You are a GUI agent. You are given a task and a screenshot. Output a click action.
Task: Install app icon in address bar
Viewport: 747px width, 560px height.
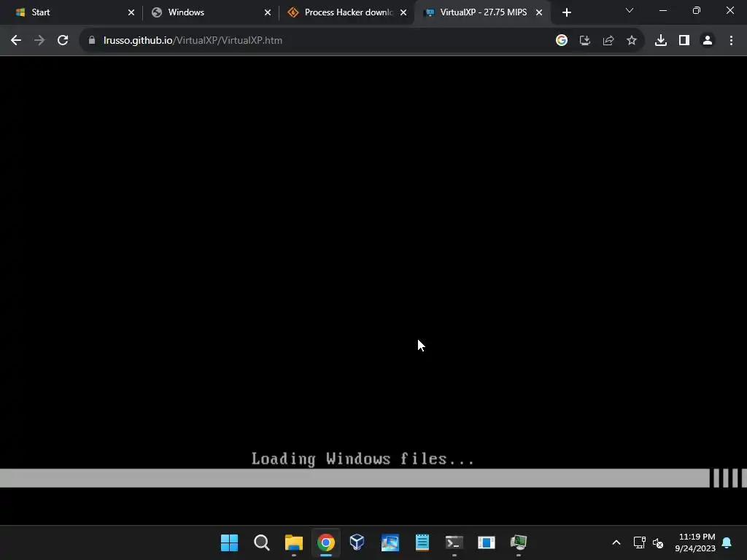coord(585,41)
